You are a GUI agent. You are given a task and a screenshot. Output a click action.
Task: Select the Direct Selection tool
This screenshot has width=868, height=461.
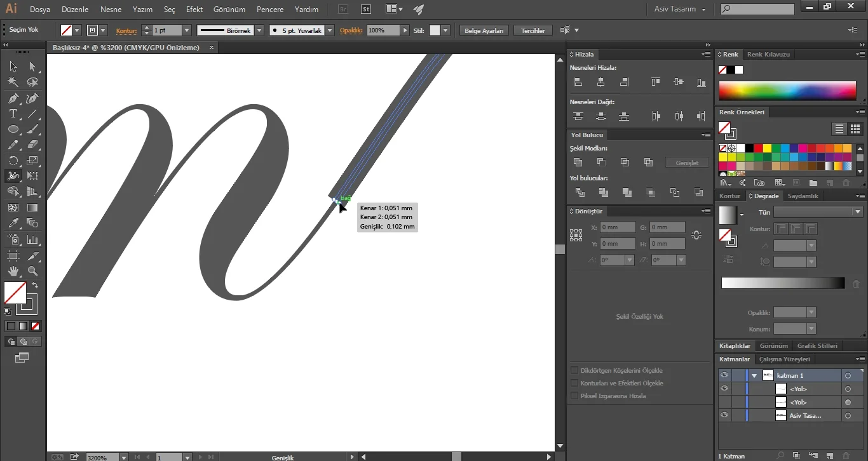[32, 67]
